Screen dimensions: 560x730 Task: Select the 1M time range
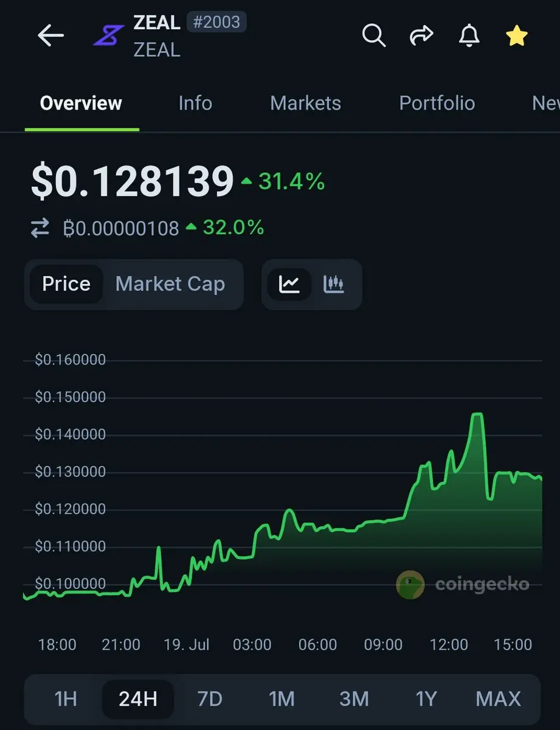(x=282, y=699)
